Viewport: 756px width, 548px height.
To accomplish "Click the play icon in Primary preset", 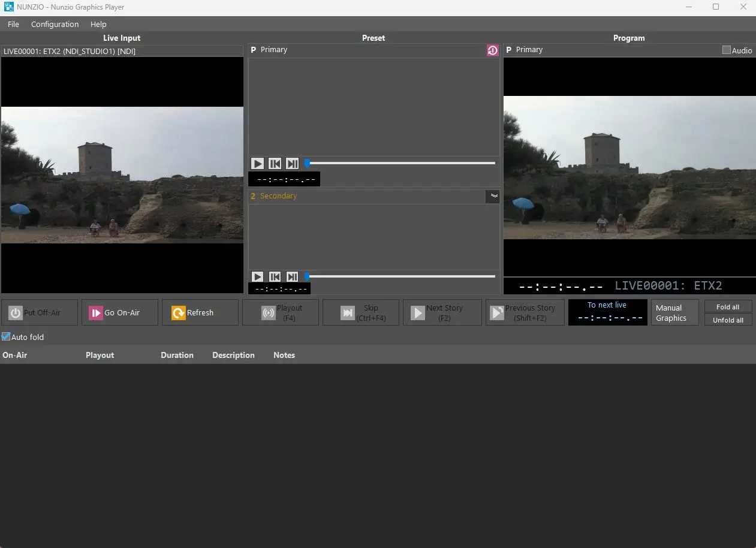I will point(257,164).
